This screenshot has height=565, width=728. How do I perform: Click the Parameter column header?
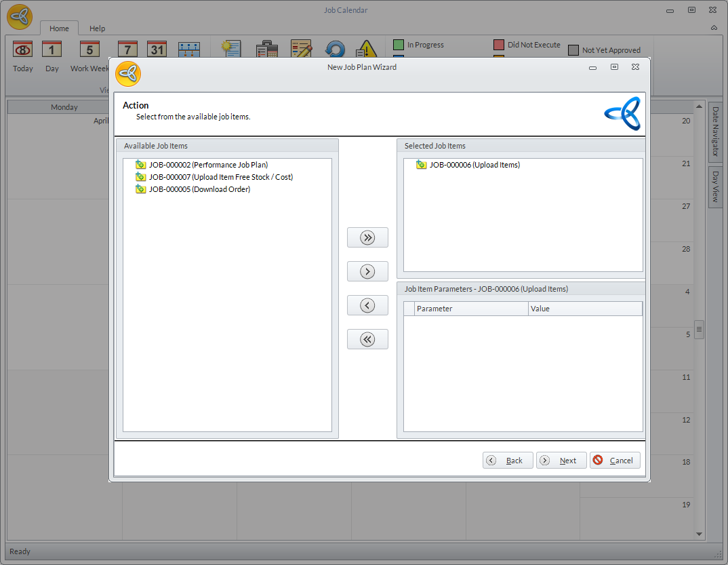[x=471, y=309]
